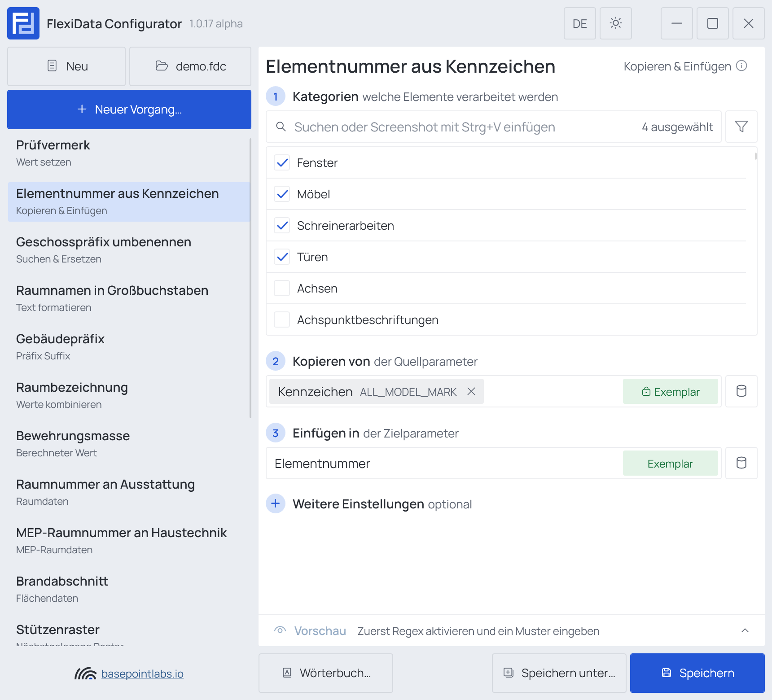Collapse the Vorschau panel chevron

[x=745, y=630]
